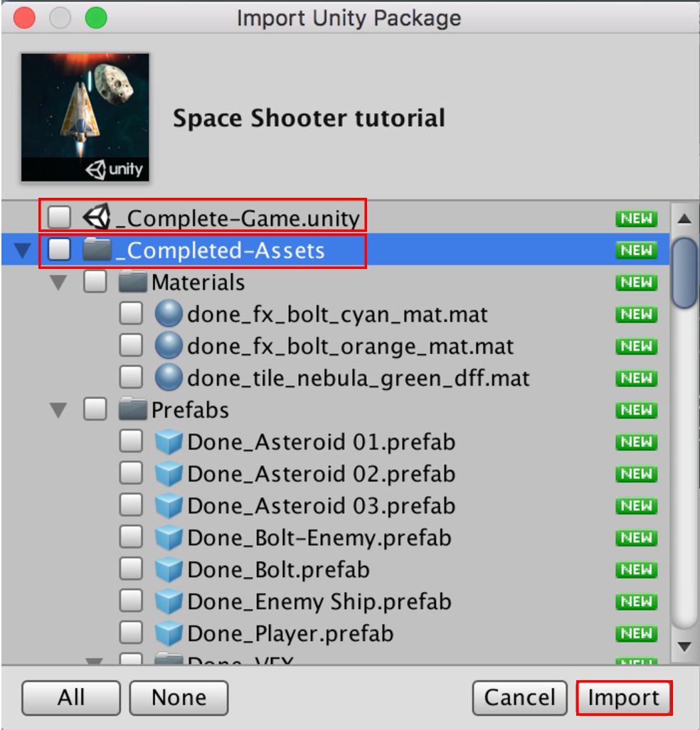Click the Import button
700x730 pixels.
pos(624,697)
